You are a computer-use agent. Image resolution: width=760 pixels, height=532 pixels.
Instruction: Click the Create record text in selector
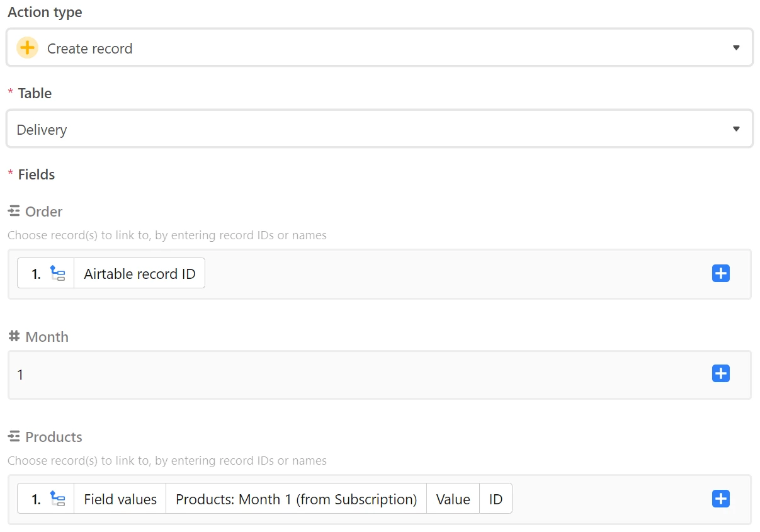(x=90, y=48)
